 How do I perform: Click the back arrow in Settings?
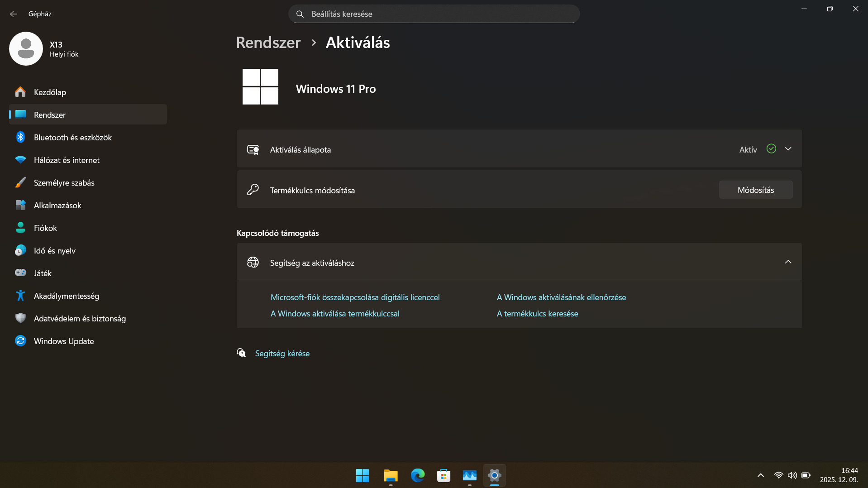click(14, 14)
